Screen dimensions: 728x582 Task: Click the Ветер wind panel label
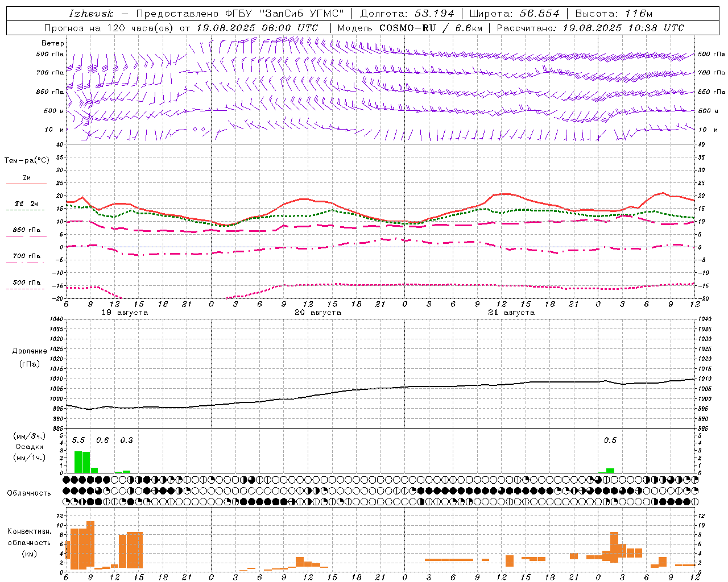pyautogui.click(x=53, y=43)
